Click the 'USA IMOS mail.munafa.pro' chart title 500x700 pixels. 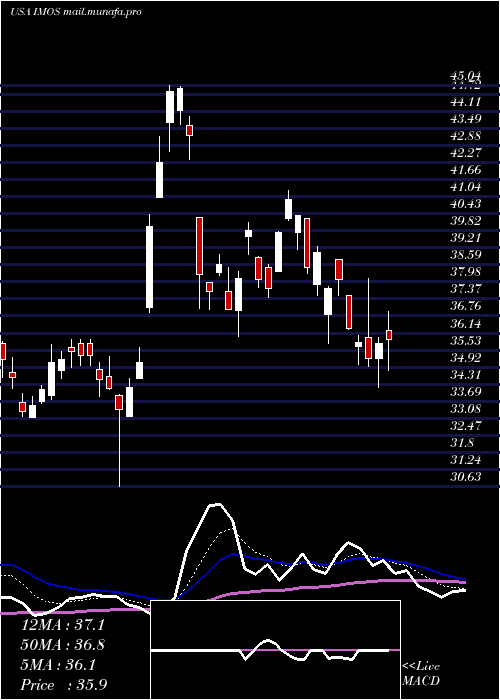[75, 12]
